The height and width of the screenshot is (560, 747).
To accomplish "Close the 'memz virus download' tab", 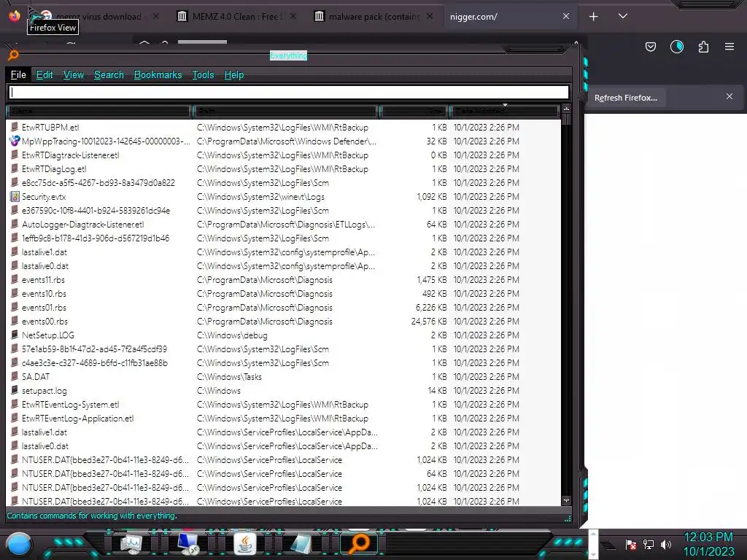I will coord(156,16).
